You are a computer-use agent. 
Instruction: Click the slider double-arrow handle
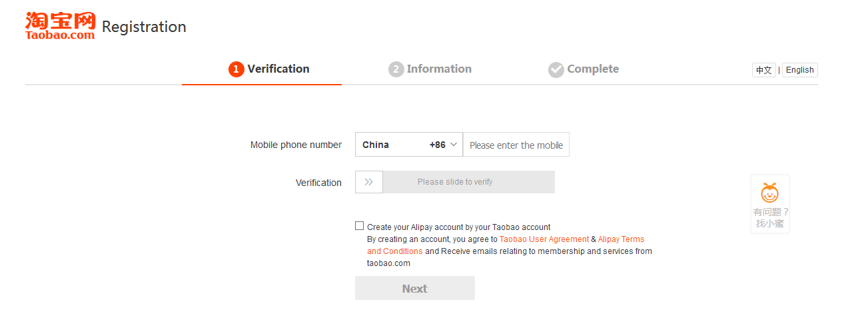(x=369, y=182)
